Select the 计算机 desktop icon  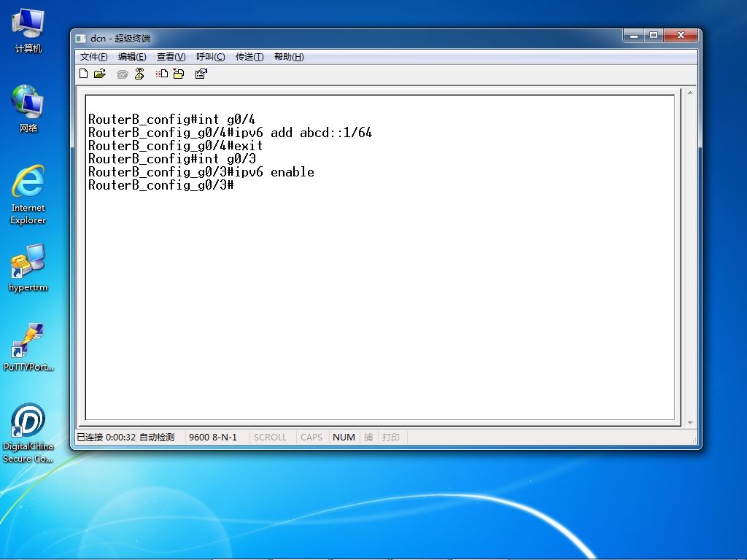point(28,31)
